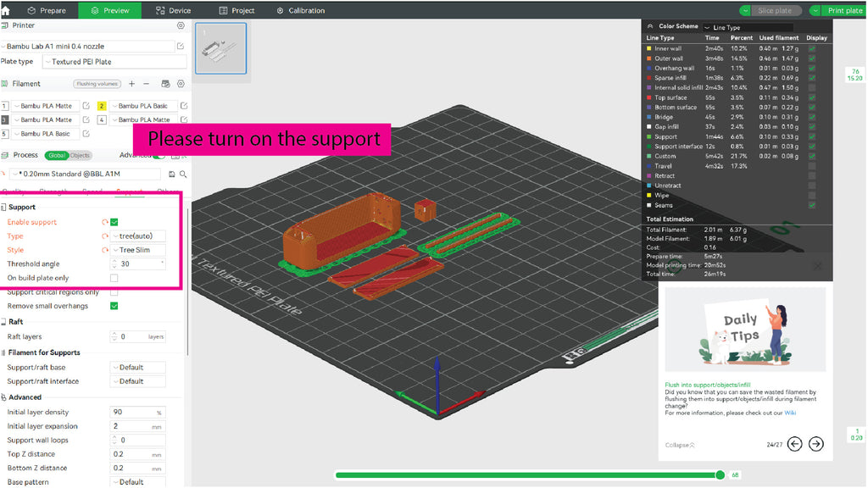Edit filament 3 Bambu PLA Matte preset
The width and height of the screenshot is (868, 488).
[86, 119]
